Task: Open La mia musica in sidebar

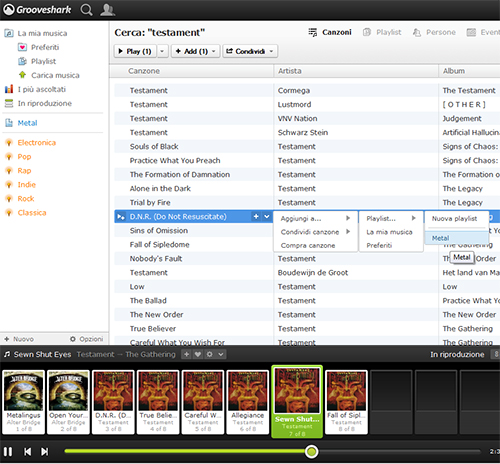Action: [36, 33]
